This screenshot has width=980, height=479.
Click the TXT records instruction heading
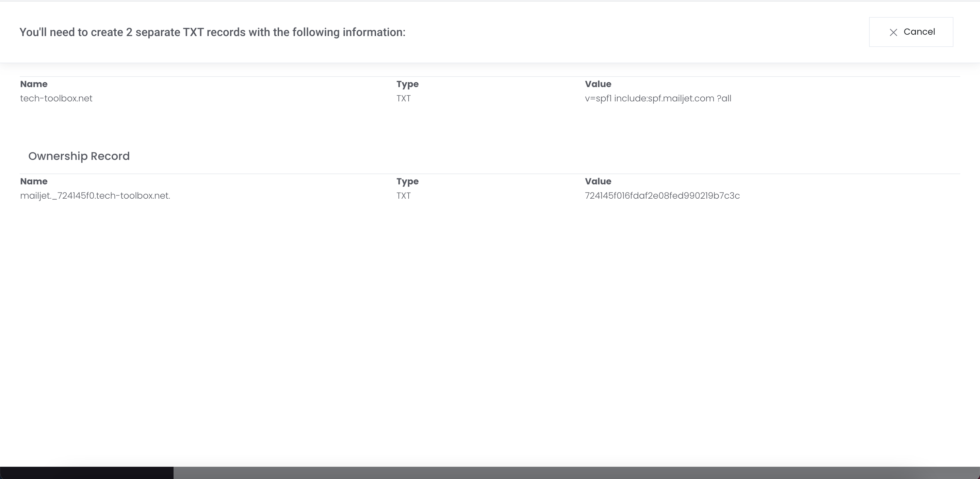point(212,32)
